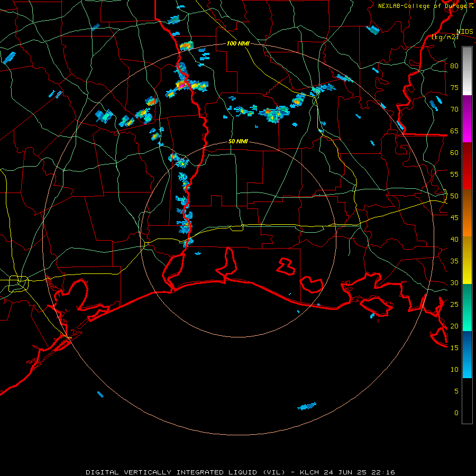
Task: Select the purple-magenta segment of the color scale
Action: tap(467, 118)
